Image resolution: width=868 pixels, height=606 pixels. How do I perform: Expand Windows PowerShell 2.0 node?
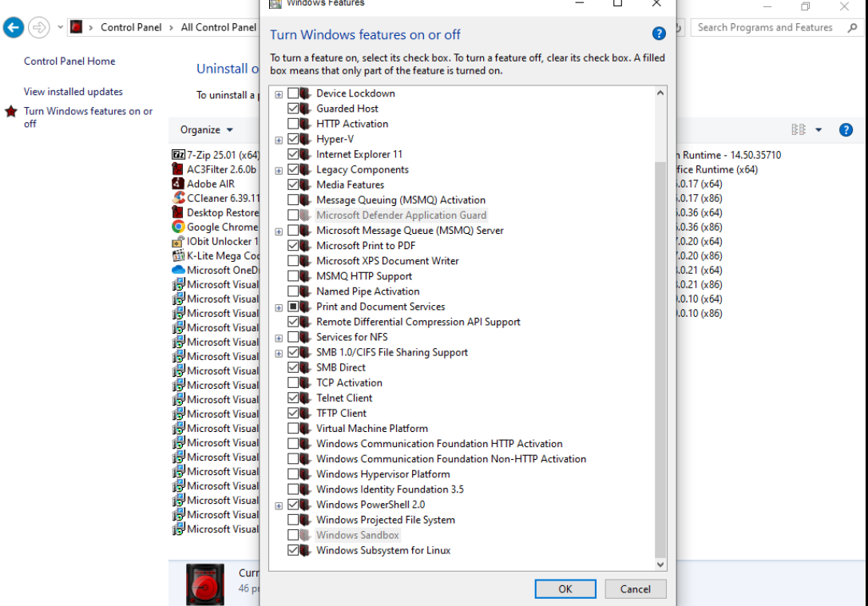click(279, 506)
